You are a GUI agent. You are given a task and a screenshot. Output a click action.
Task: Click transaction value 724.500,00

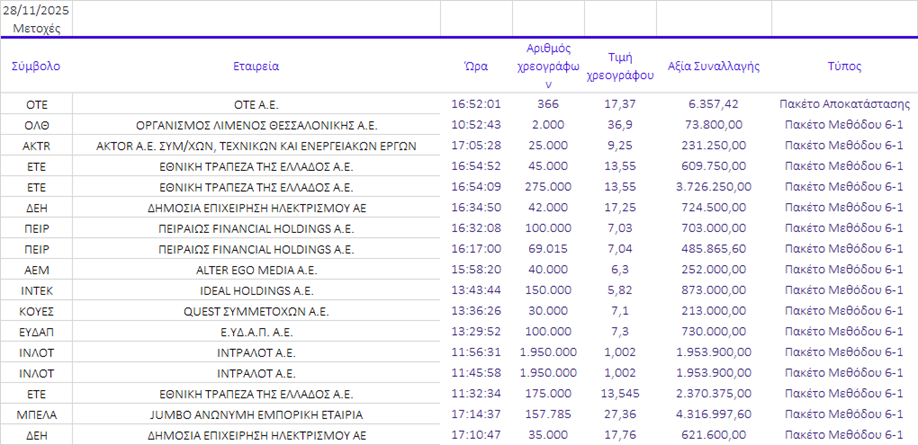click(x=714, y=207)
